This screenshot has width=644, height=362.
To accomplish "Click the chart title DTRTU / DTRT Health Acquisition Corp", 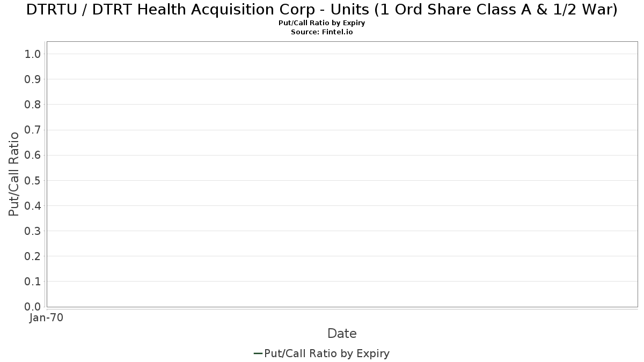I will [x=322, y=9].
